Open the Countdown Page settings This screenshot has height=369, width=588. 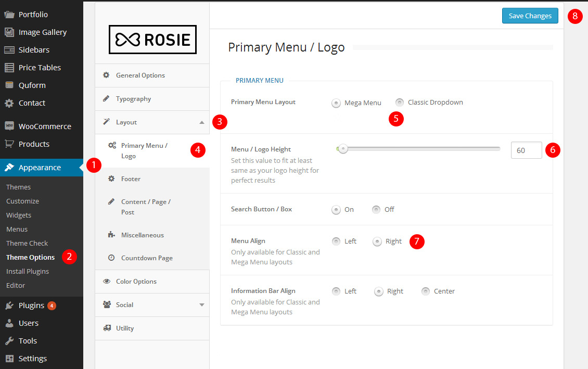(x=147, y=258)
